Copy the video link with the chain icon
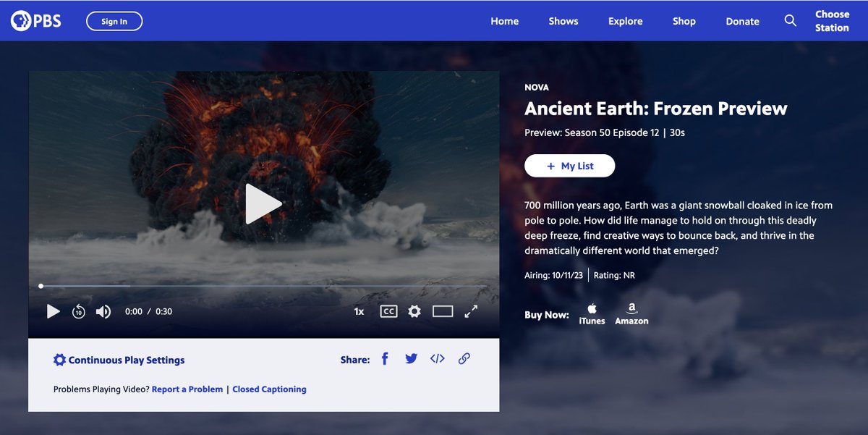 coord(464,358)
